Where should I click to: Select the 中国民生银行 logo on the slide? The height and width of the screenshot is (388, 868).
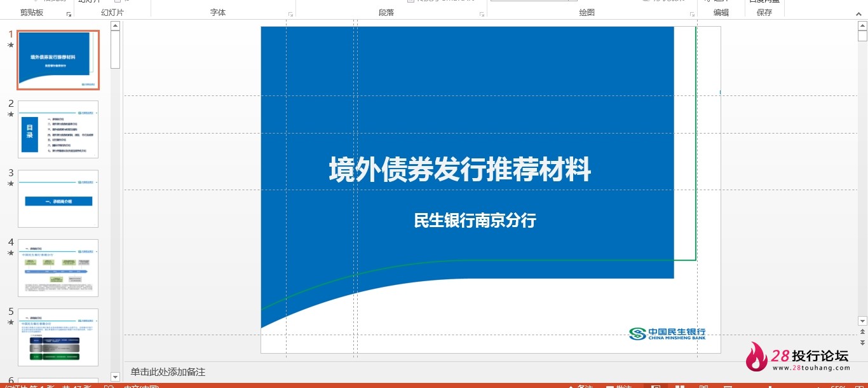pos(667,334)
